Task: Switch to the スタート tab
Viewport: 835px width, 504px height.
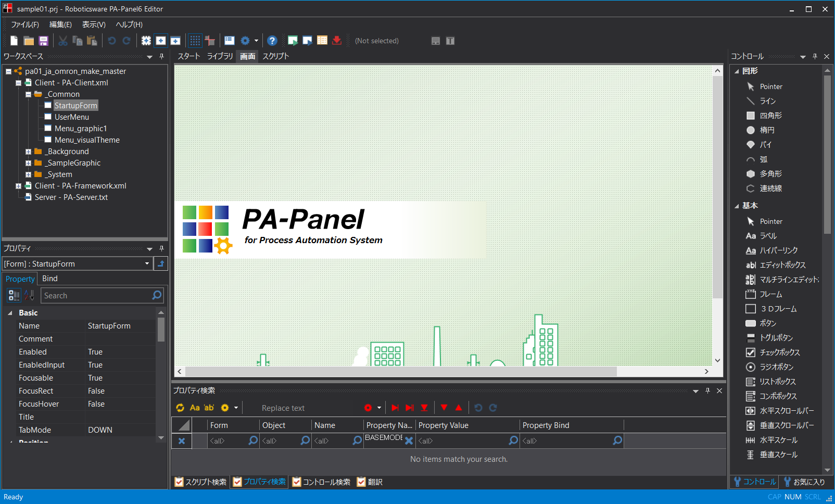Action: pos(189,56)
